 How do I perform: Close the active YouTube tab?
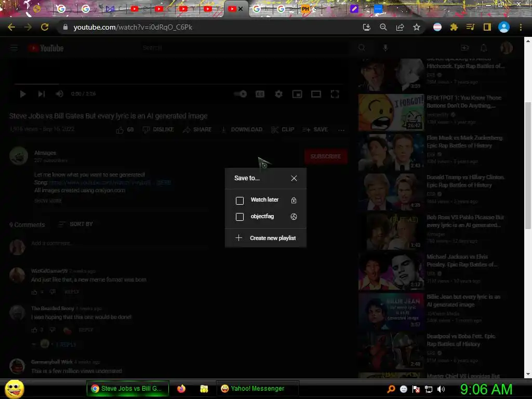241,9
